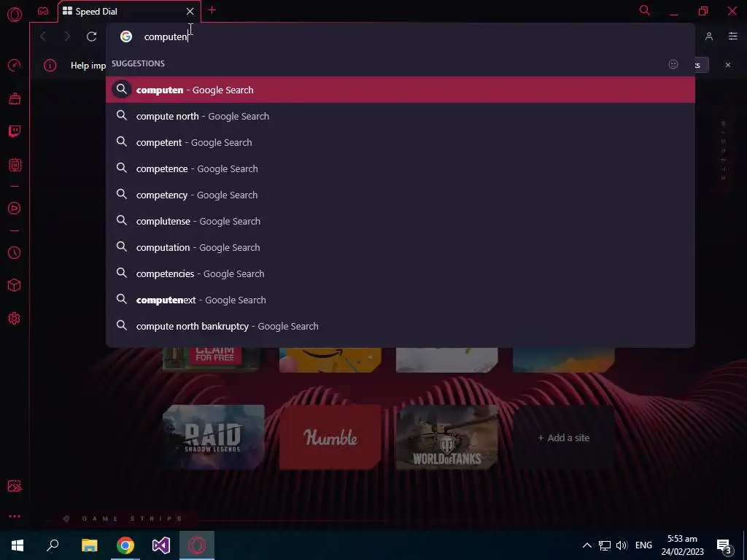
Task: Choose the 'competencies' suggestion
Action: point(400,273)
